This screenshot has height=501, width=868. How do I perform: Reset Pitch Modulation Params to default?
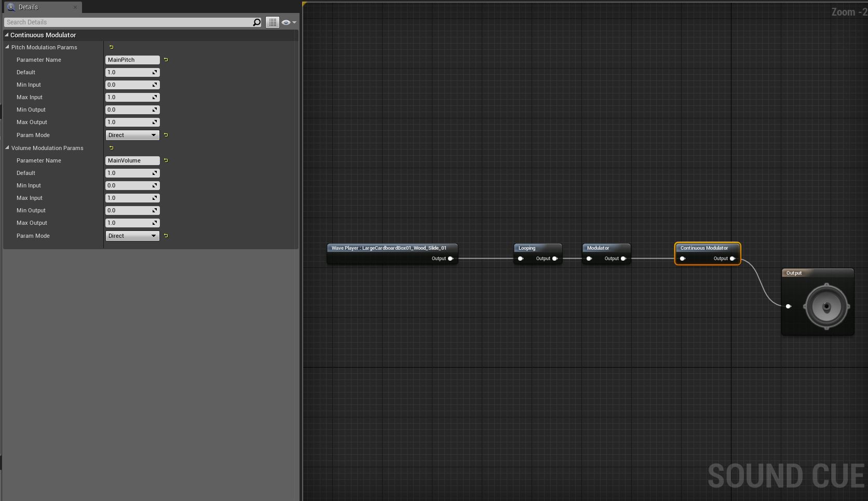coord(111,47)
